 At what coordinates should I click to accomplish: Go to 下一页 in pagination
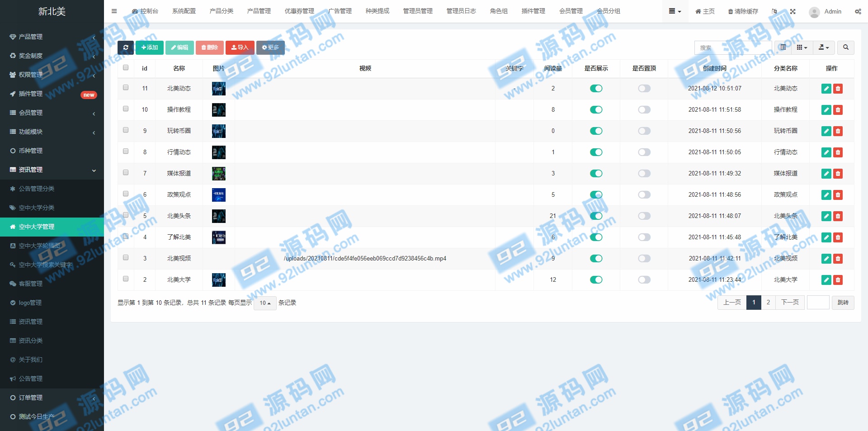[x=790, y=302]
